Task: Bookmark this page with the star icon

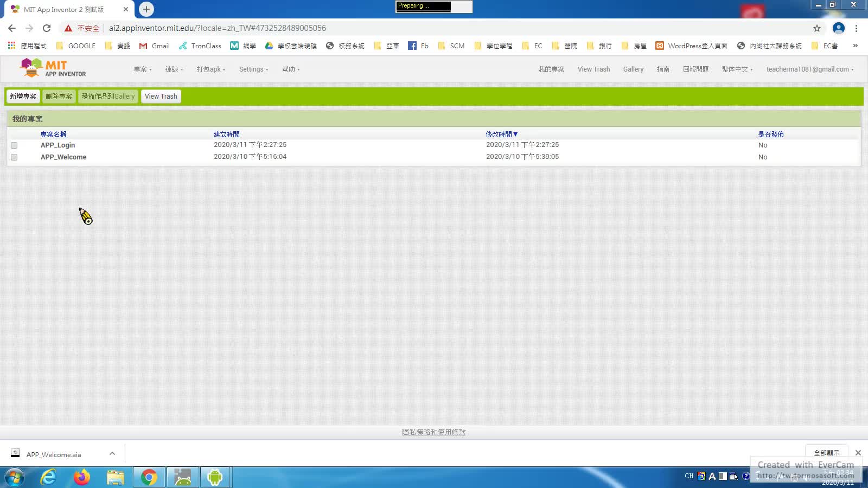Action: point(817,28)
